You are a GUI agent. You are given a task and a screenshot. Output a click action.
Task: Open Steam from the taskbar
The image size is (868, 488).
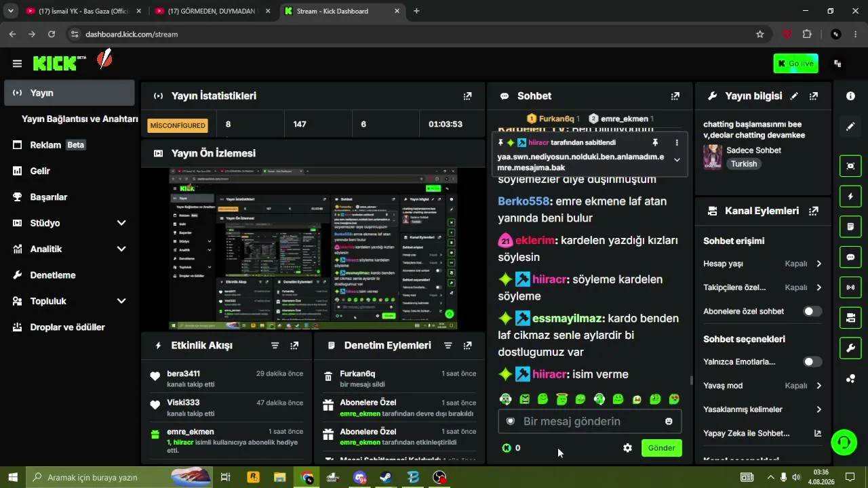385,477
